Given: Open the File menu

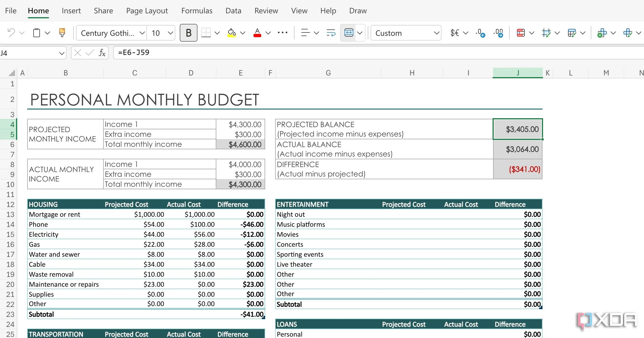Looking at the screenshot, I should point(11,11).
